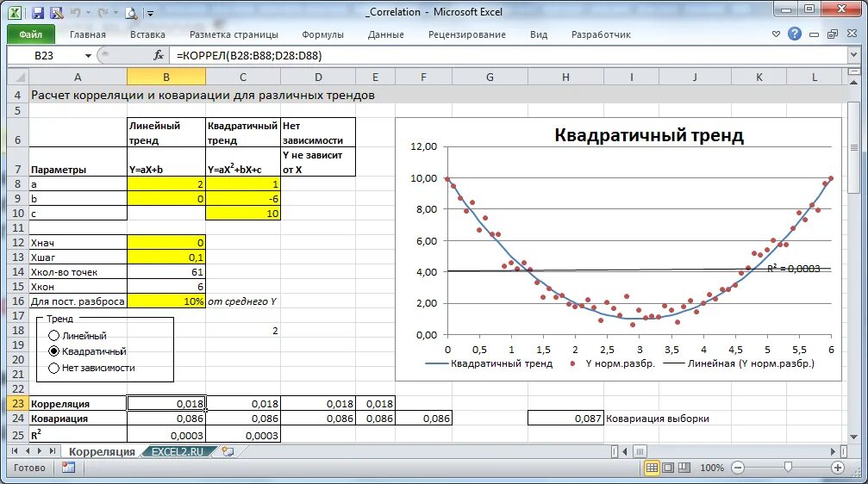Screen dimensions: 868x484
Task: Click the R² = 0,0003 chart label
Action: [x=793, y=269]
